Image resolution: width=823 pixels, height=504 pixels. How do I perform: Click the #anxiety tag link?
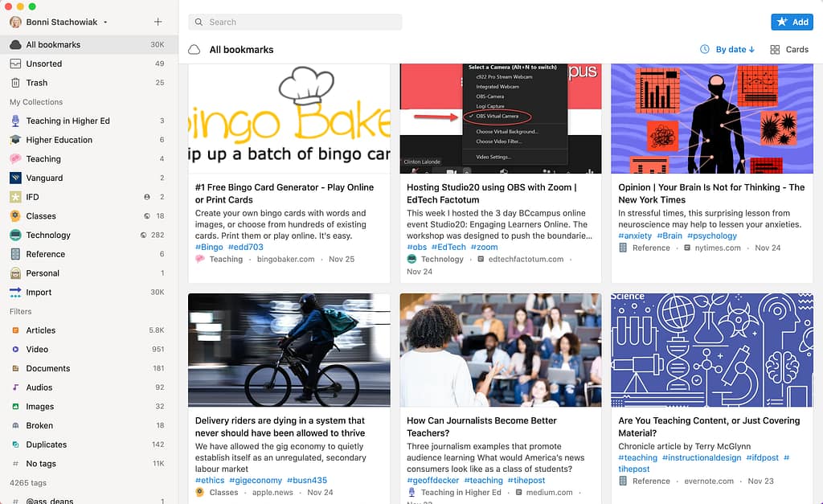point(634,236)
